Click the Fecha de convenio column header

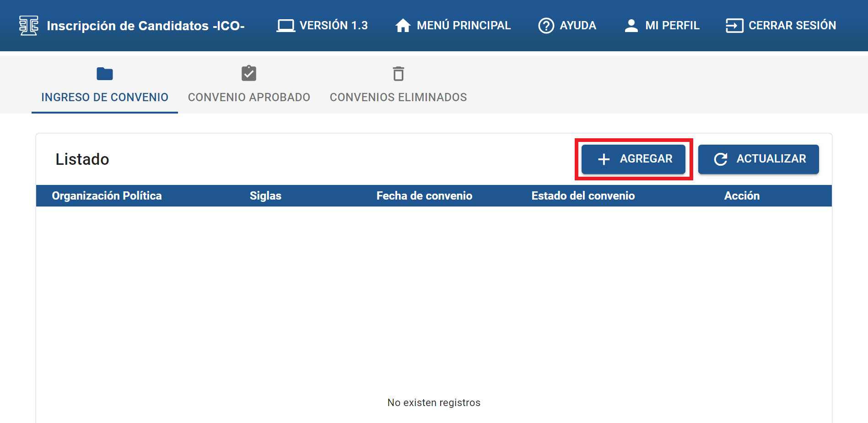coord(424,196)
